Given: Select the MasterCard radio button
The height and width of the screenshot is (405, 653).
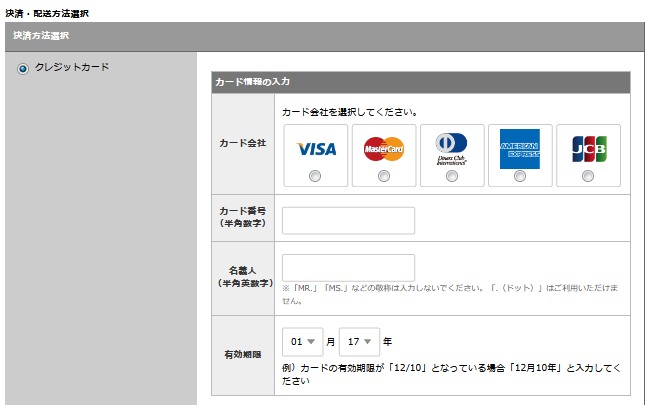Looking at the screenshot, I should 384,176.
